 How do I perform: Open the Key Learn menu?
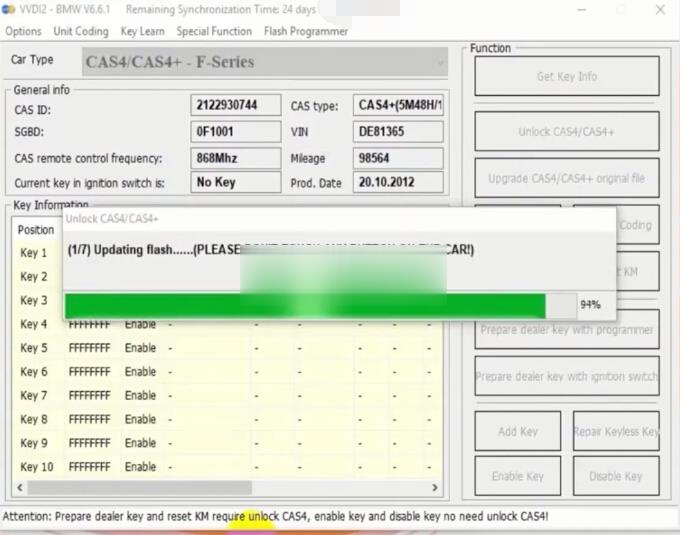pos(142,31)
